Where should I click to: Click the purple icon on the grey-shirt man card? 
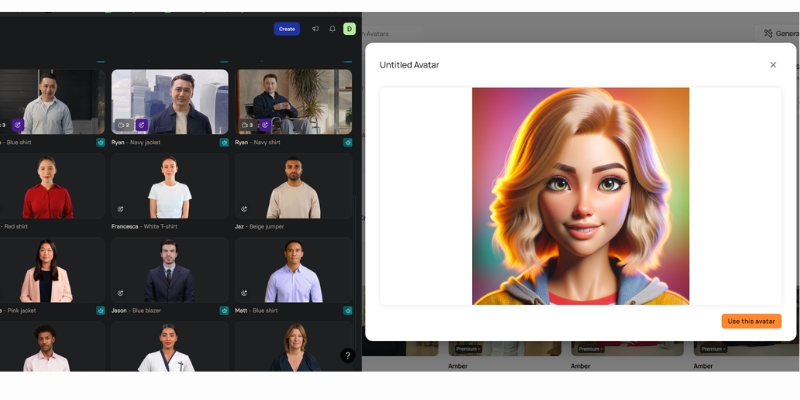[x=18, y=125]
